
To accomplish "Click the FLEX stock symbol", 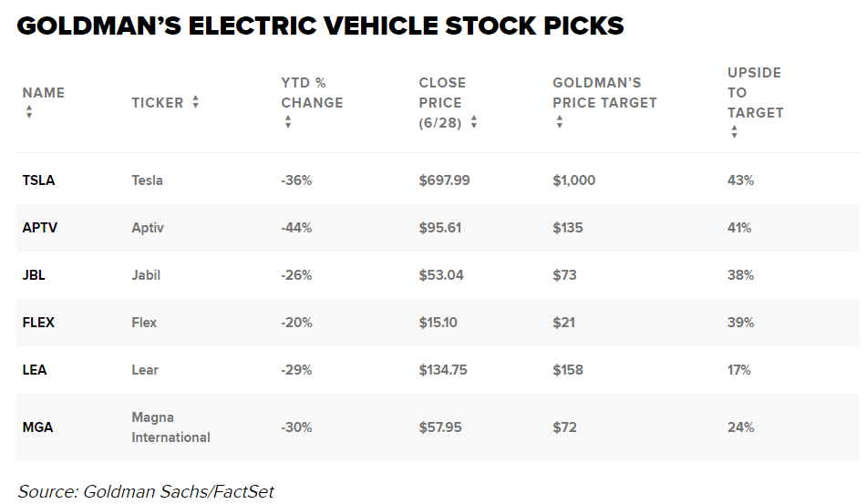I will click(38, 323).
